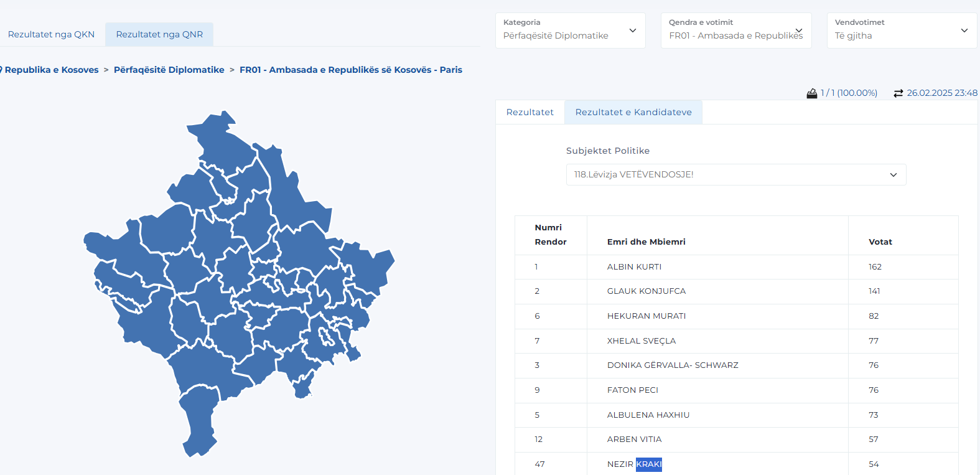This screenshot has height=475, width=980.
Task: Expand the Qendra e votimit dropdown
Action: tap(736, 31)
